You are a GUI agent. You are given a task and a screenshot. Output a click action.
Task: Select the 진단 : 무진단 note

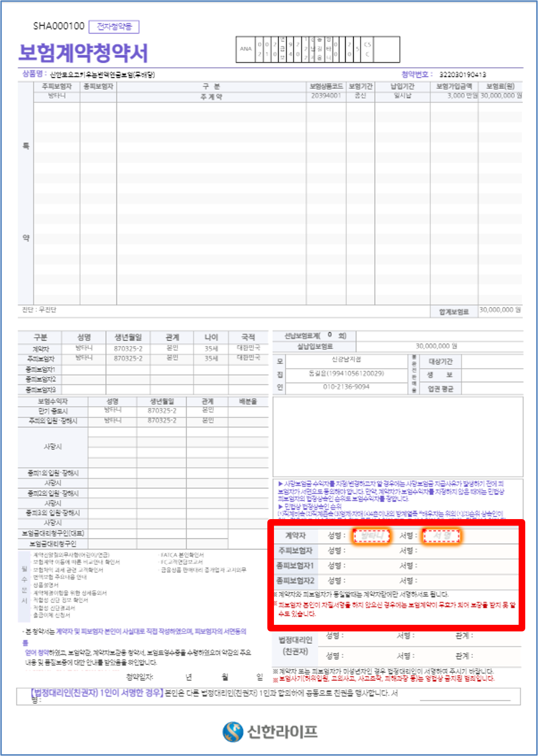click(39, 310)
